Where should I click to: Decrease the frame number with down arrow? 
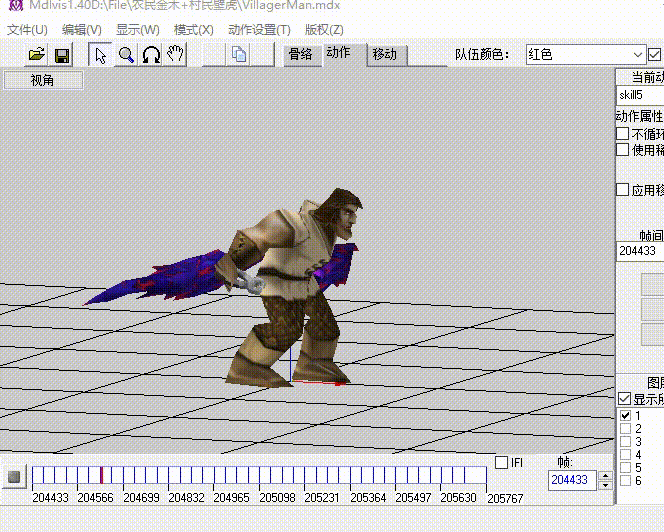tap(606, 485)
